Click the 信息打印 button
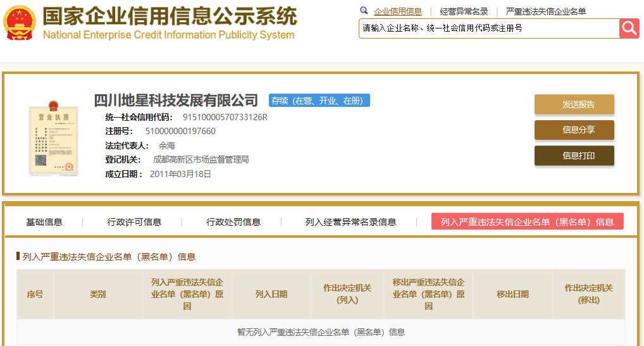Image resolution: width=644 pixels, height=346 pixels. point(574,156)
